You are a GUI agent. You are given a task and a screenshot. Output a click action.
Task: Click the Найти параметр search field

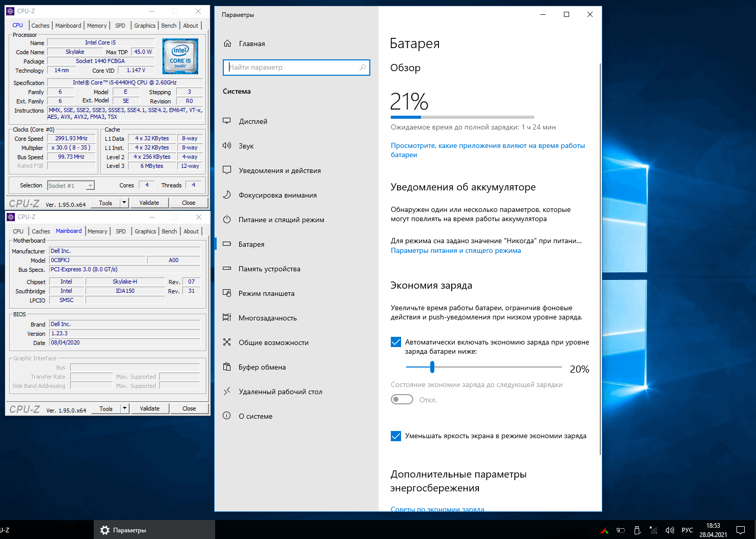pos(296,67)
